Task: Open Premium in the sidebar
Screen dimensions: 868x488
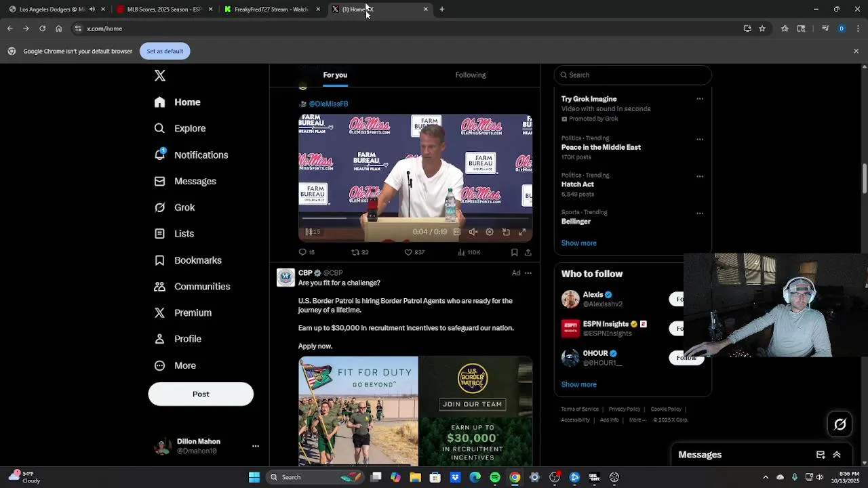Action: pos(183,312)
